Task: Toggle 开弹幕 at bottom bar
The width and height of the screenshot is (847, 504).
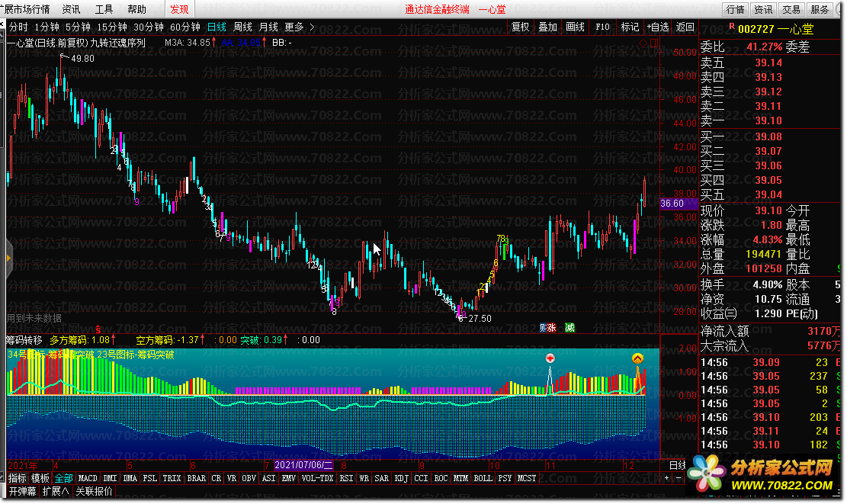Action: click(22, 491)
